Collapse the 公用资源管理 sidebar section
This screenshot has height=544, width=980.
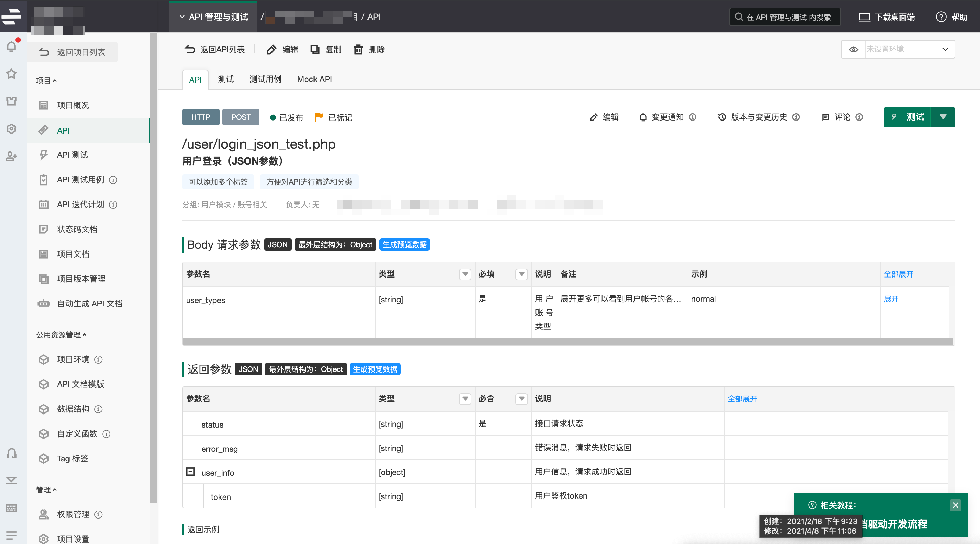click(x=61, y=335)
